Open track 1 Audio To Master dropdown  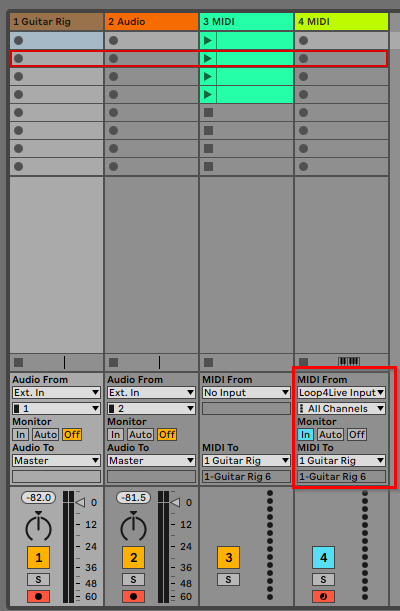tap(56, 461)
